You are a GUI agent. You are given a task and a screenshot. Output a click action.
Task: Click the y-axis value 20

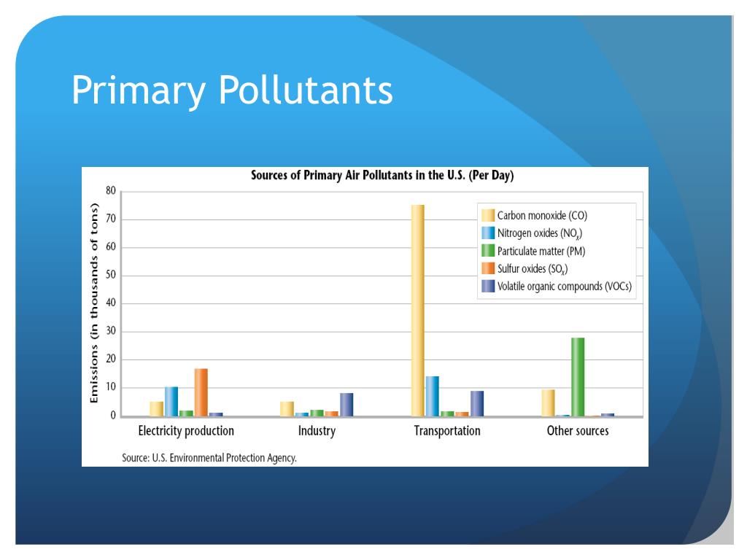point(111,359)
